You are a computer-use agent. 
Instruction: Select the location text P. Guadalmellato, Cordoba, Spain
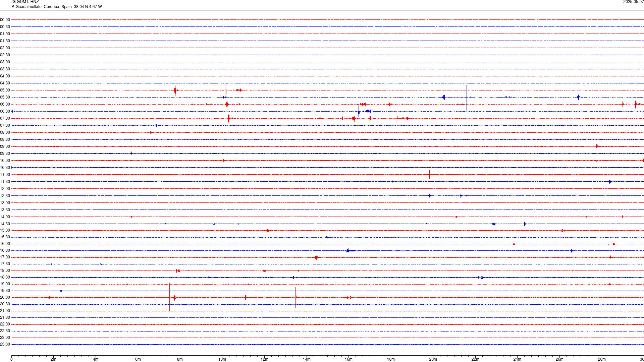pos(42,7)
